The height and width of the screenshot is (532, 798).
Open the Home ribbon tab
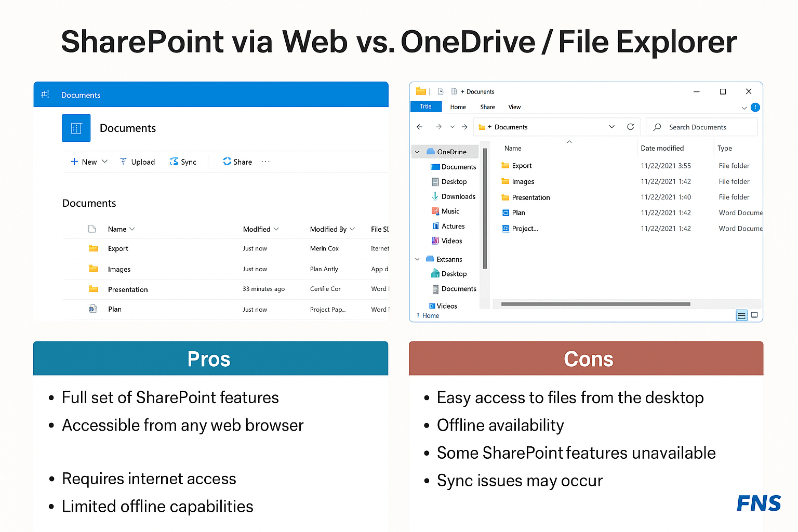point(458,107)
